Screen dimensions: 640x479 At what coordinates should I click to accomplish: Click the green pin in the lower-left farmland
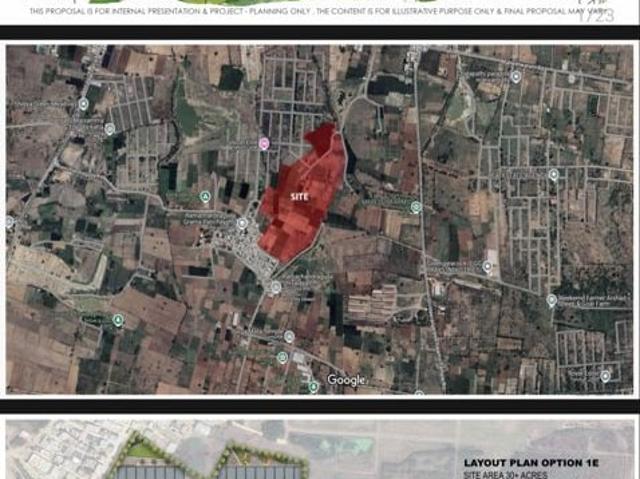coord(118,319)
